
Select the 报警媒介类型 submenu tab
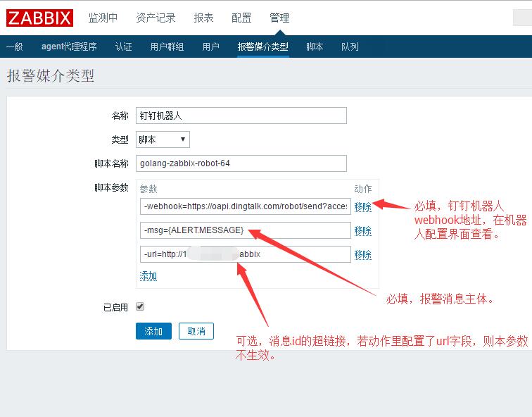pyautogui.click(x=263, y=46)
